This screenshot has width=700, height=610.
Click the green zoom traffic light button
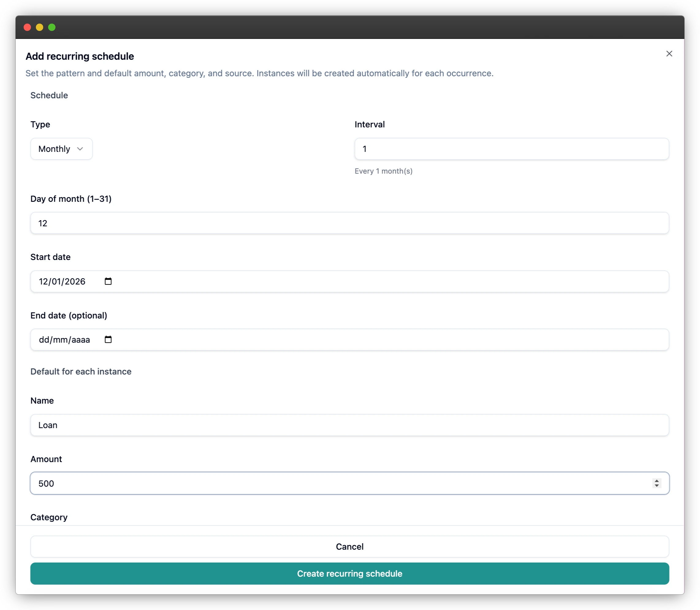[x=52, y=27]
